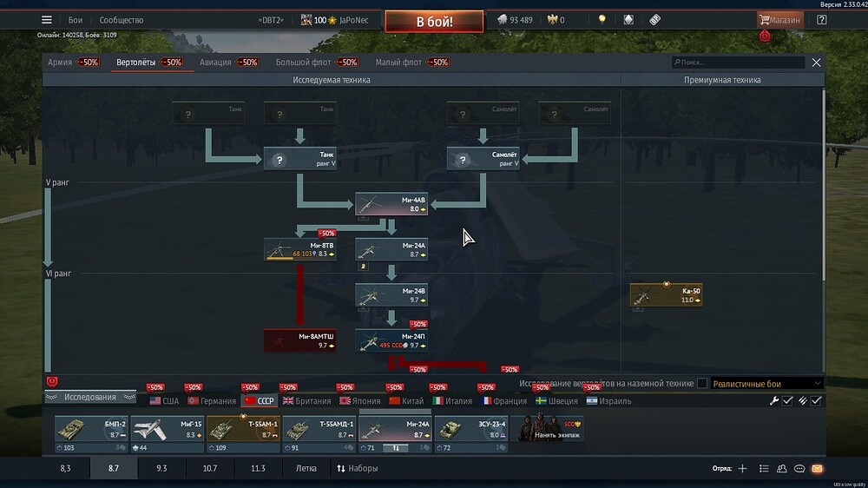868x488 pixels.
Task: Click the silver lions balance 93 489
Action: (x=515, y=20)
